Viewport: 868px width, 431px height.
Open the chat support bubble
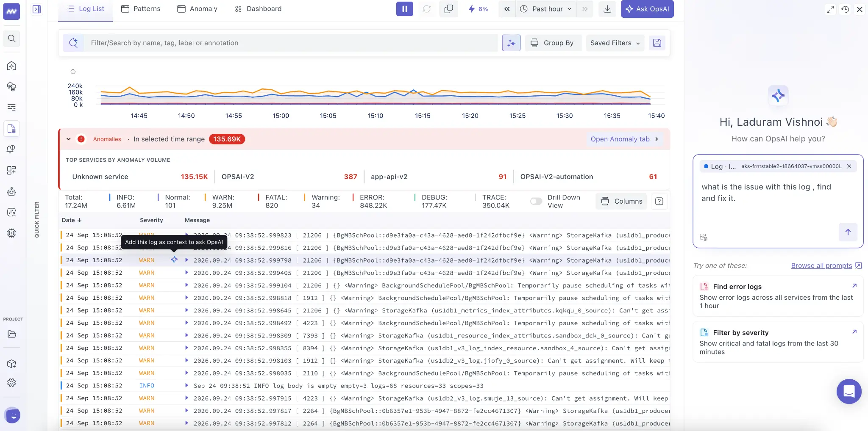(x=849, y=391)
